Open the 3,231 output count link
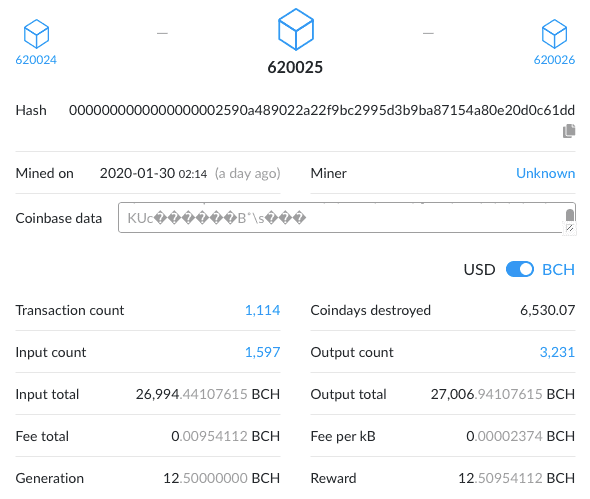The image size is (590, 499). click(x=557, y=352)
